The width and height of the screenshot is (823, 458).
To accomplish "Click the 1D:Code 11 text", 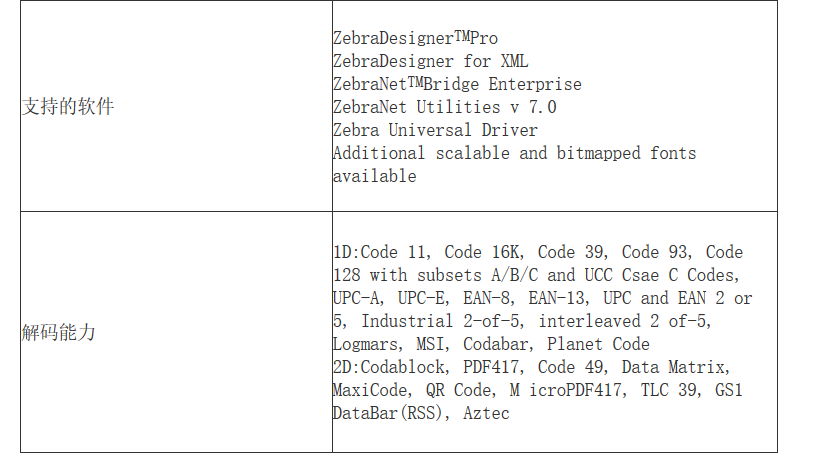I will tap(382, 252).
